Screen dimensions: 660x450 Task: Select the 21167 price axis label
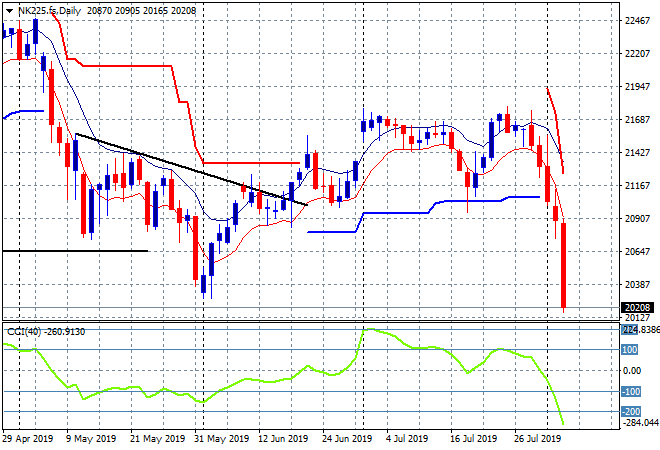coord(637,186)
